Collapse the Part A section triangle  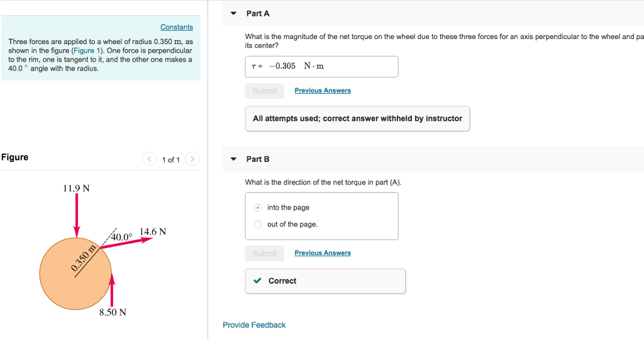pyautogui.click(x=234, y=13)
